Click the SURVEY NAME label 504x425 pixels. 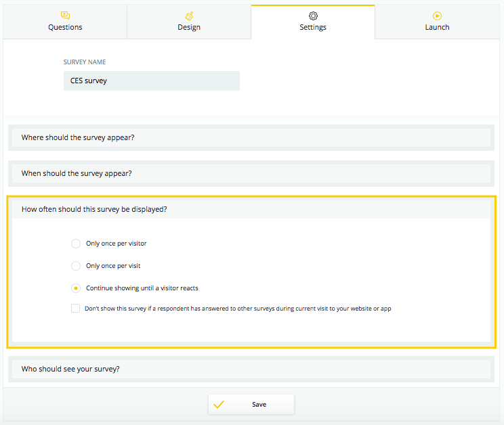click(85, 62)
